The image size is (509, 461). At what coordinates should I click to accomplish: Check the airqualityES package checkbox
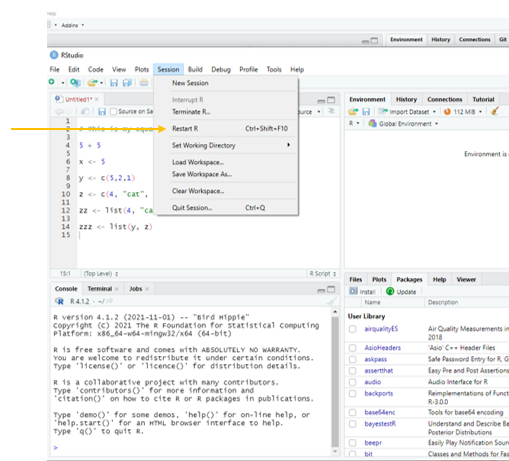(x=352, y=329)
